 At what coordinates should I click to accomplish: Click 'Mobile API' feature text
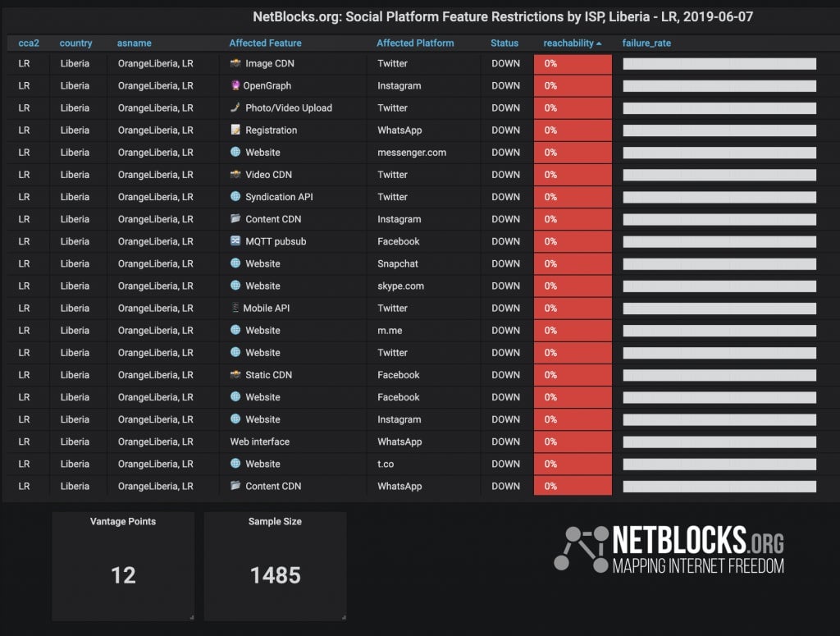[267, 308]
